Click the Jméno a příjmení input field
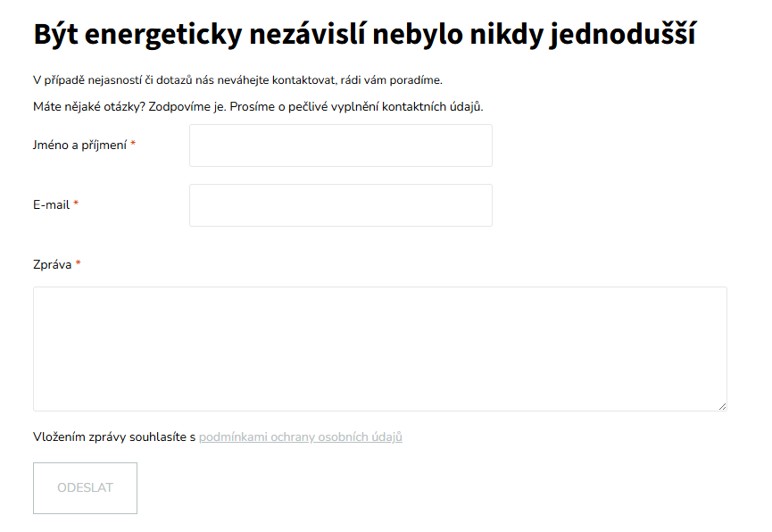Screen dimensions: 772x532 [340, 145]
